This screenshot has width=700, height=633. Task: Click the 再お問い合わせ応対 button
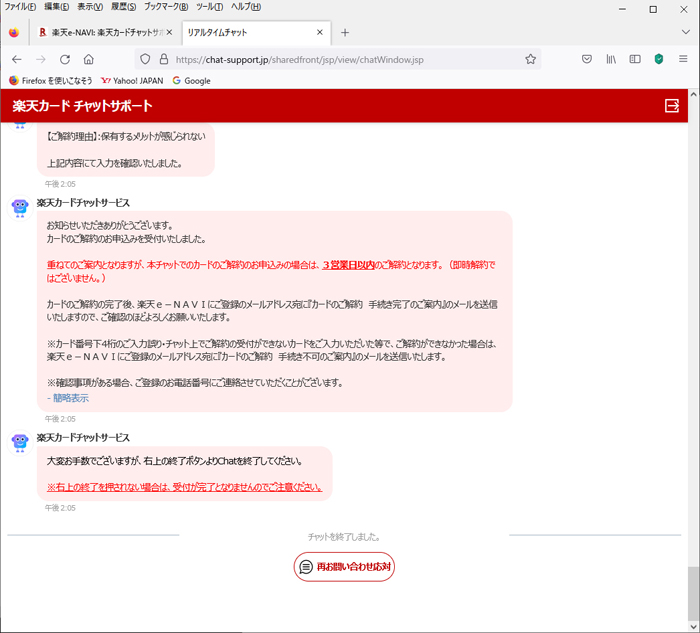coord(344,567)
